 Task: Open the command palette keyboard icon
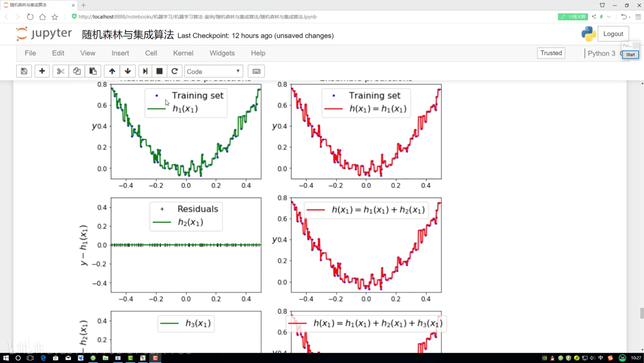(x=256, y=71)
